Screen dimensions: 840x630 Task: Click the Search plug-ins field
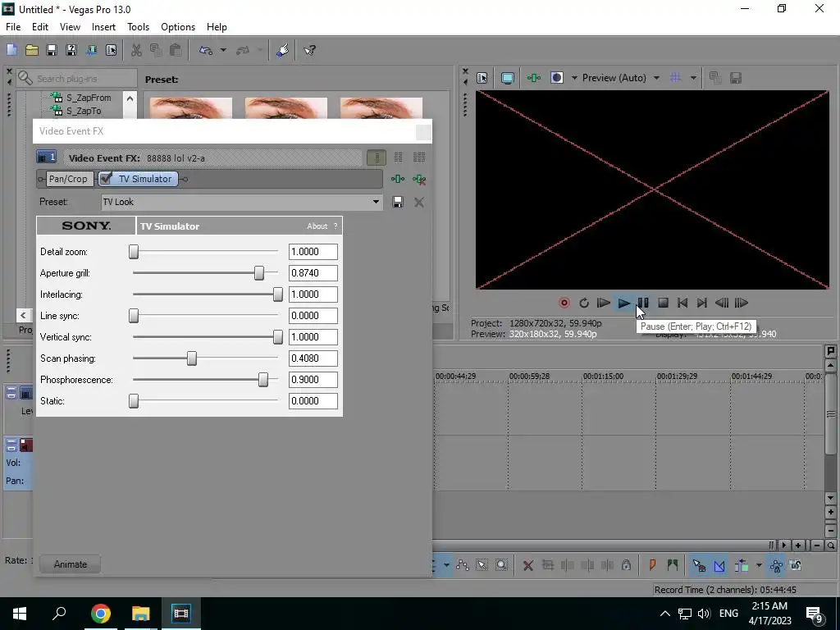click(x=76, y=78)
